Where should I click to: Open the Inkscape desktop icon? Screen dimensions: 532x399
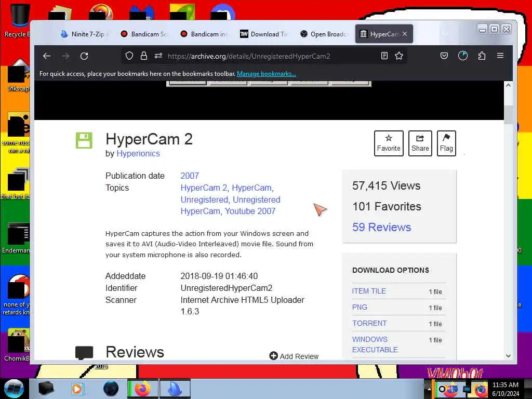(x=18, y=75)
